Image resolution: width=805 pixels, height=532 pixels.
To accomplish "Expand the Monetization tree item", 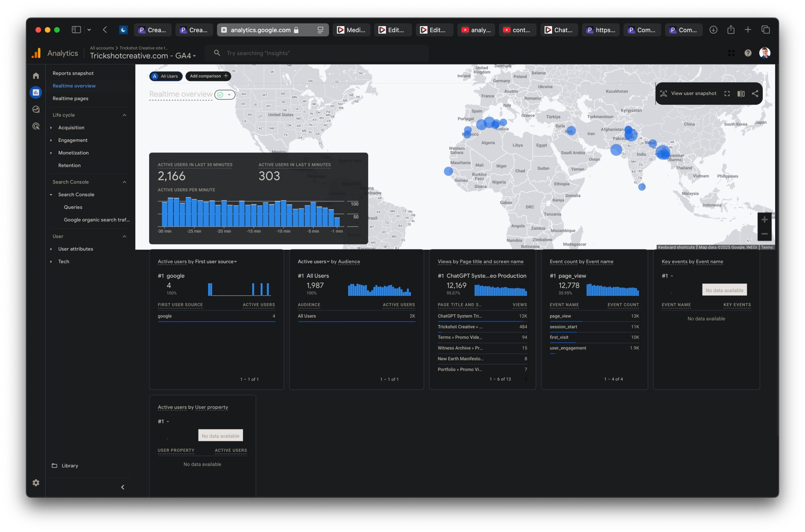I will click(51, 153).
